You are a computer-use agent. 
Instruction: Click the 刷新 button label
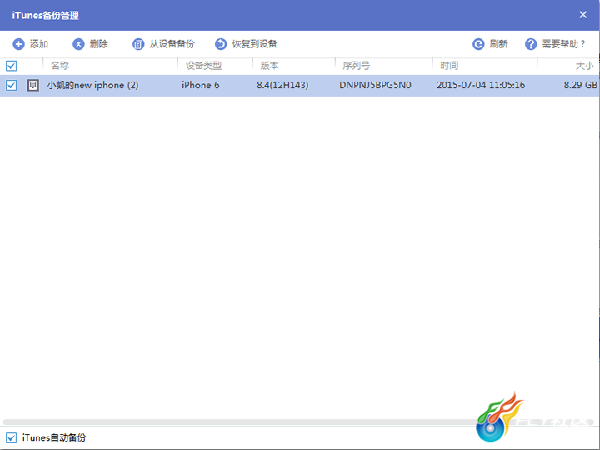tap(499, 44)
